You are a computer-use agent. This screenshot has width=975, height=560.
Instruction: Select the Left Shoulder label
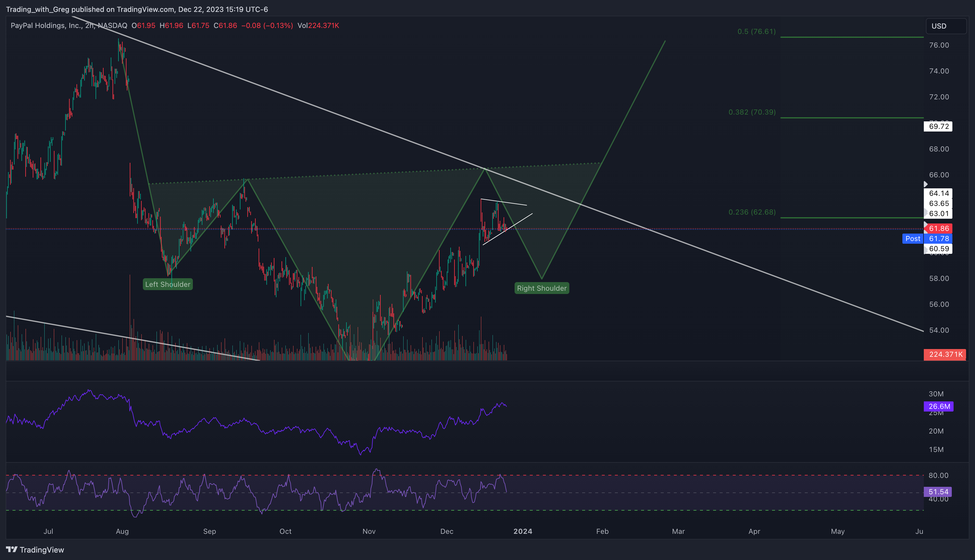(168, 284)
